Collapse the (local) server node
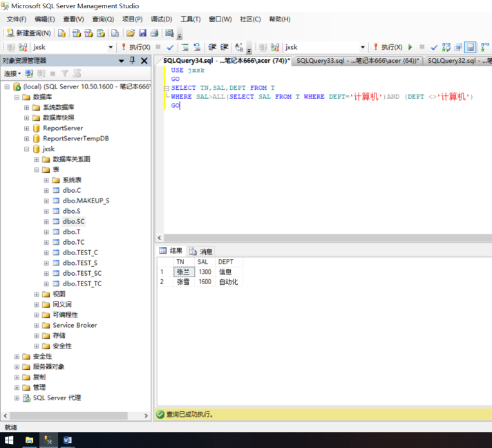The width and height of the screenshot is (492, 448). click(7, 86)
